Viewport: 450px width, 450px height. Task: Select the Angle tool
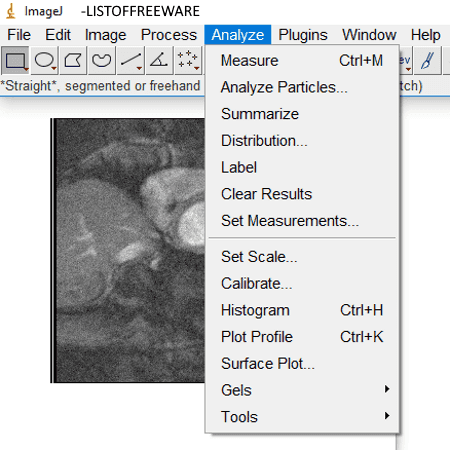pyautogui.click(x=159, y=60)
